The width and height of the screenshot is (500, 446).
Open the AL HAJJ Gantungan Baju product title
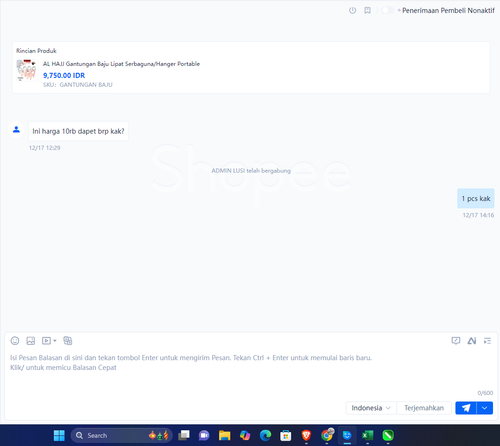click(121, 64)
